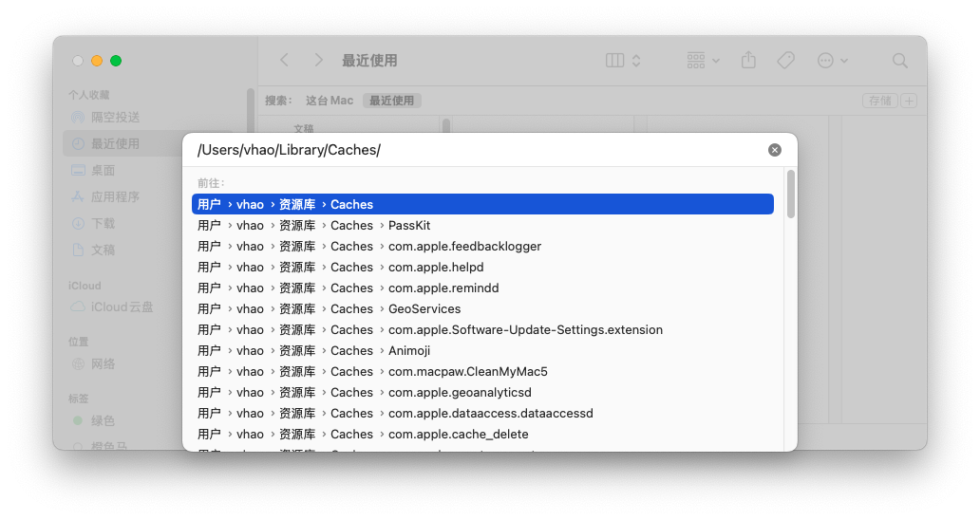Image resolution: width=980 pixels, height=520 pixels.
Task: Click the Share icon in toolbar
Action: coord(748,61)
